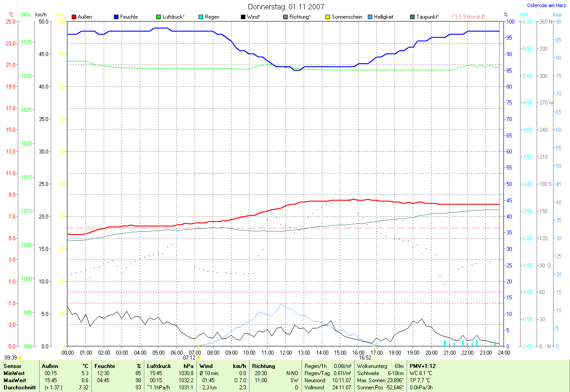
Task: Click the yellow Sonnenschein legend square
Action: (328, 17)
